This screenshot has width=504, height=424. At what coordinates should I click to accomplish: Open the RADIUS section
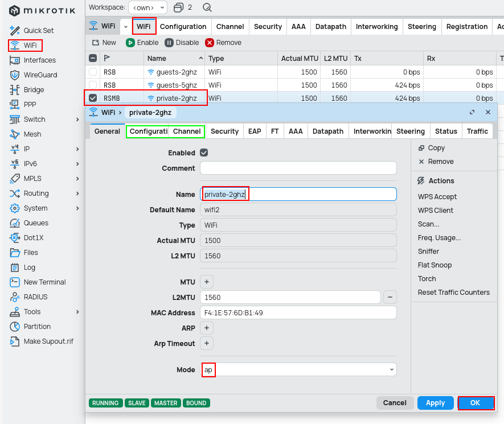tap(28, 297)
